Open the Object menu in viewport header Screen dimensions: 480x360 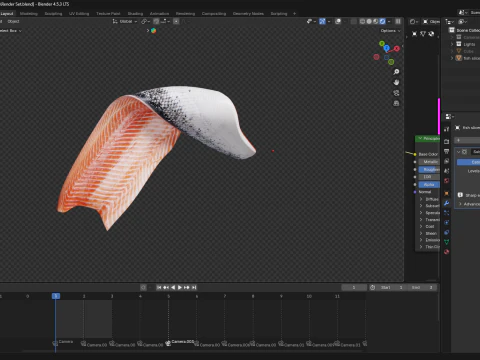click(13, 21)
